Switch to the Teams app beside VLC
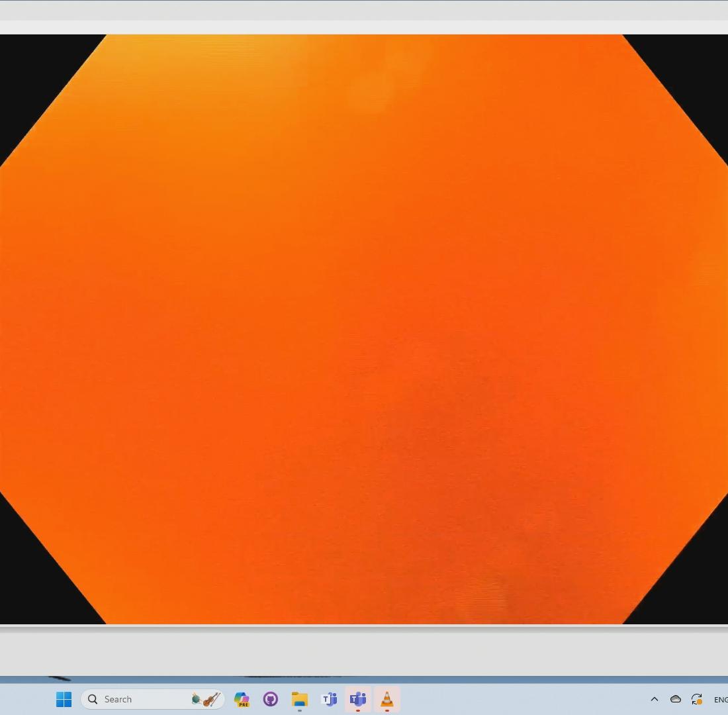The image size is (728, 715). (357, 699)
